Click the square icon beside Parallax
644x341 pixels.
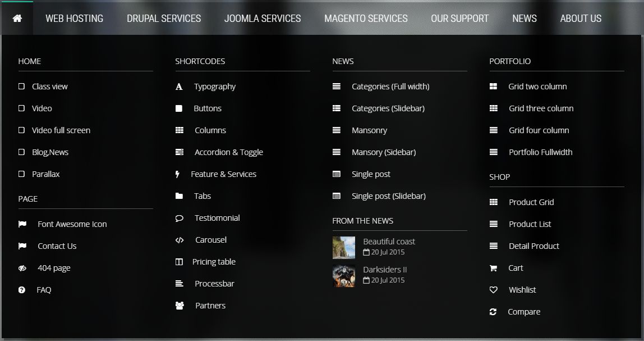[21, 174]
